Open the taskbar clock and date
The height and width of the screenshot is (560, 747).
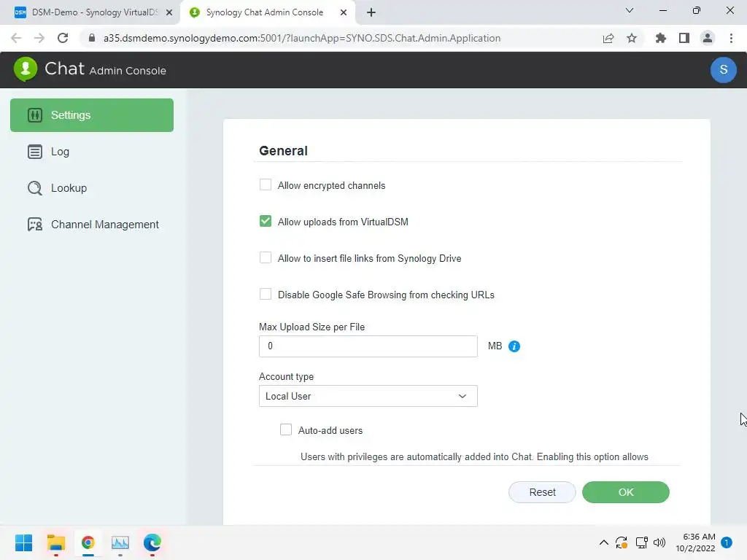point(695,542)
